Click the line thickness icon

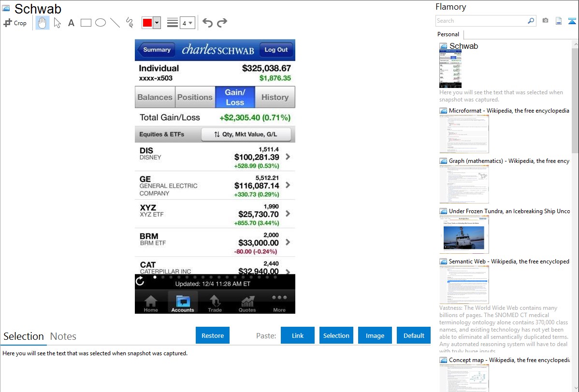(x=173, y=23)
